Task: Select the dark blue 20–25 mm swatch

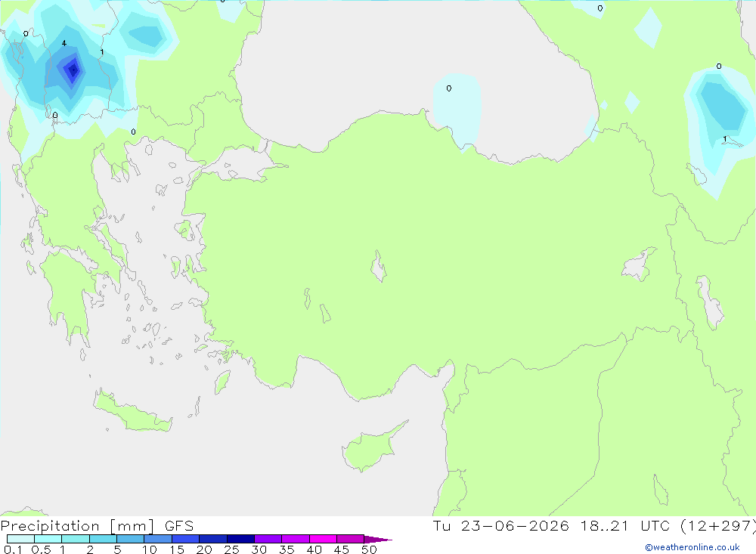Action: point(213,539)
